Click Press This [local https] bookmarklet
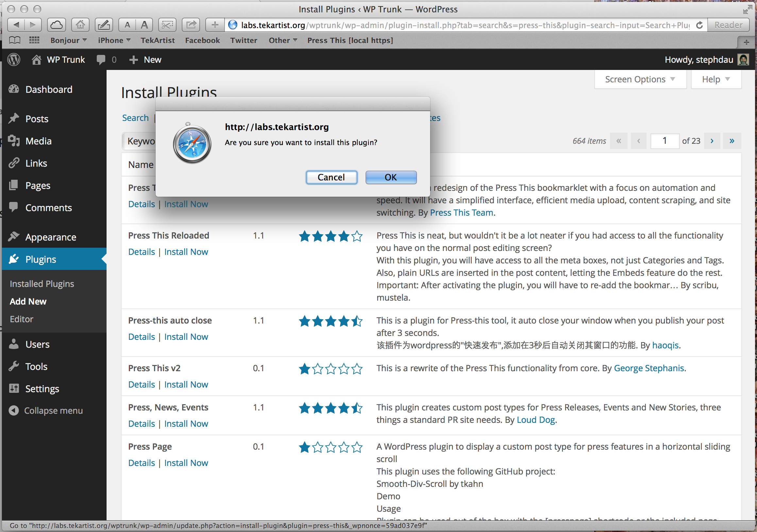Viewport: 757px width, 532px height. pos(350,40)
